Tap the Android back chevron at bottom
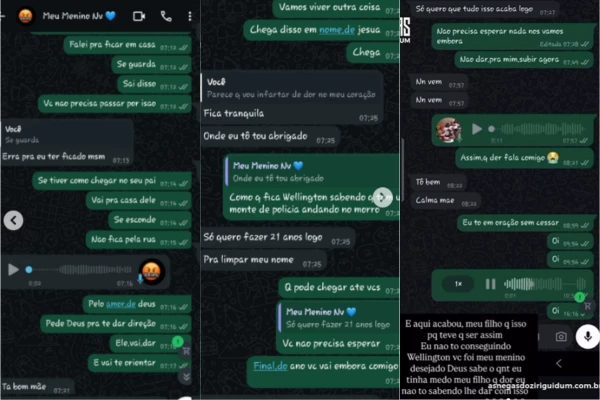The height and width of the screenshot is (400, 600). coord(559,363)
